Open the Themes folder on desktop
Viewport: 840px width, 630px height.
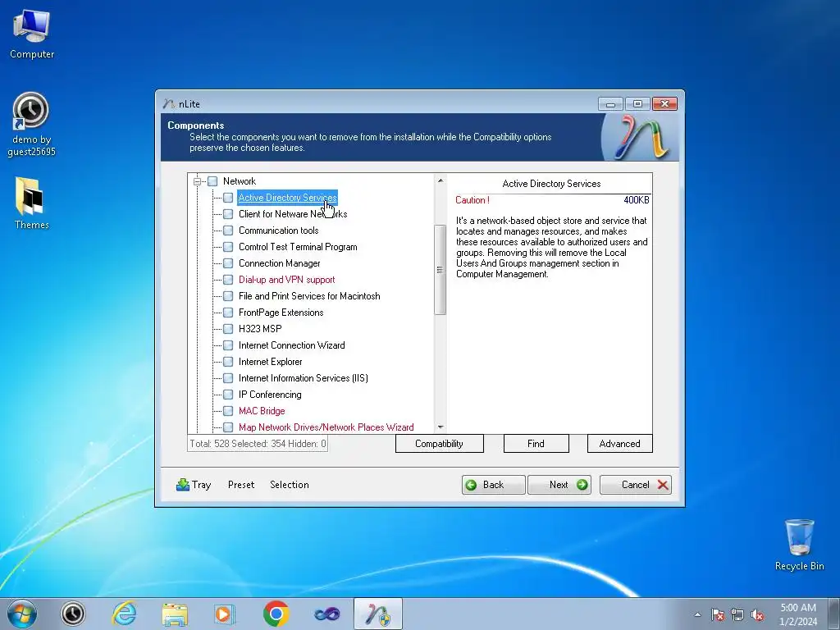[x=31, y=203]
